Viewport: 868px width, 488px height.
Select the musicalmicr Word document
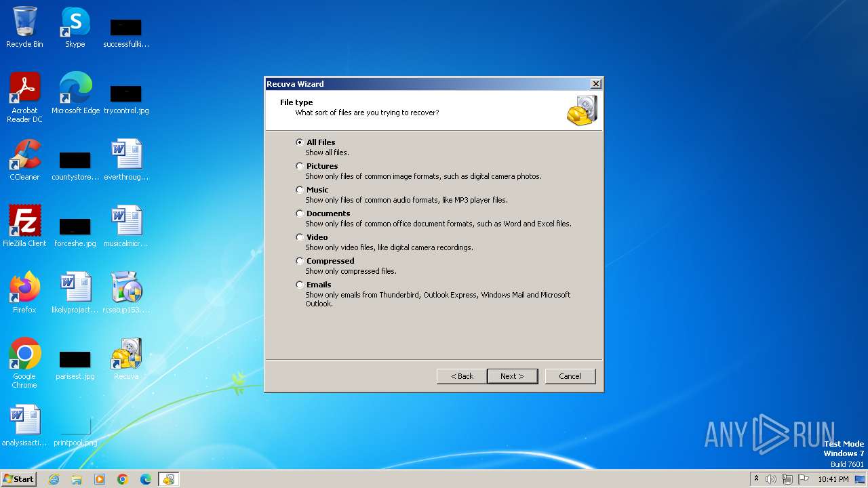[x=126, y=226]
